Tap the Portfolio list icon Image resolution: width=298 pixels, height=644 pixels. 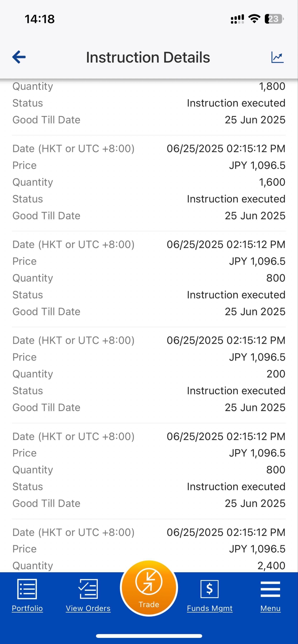point(27,589)
